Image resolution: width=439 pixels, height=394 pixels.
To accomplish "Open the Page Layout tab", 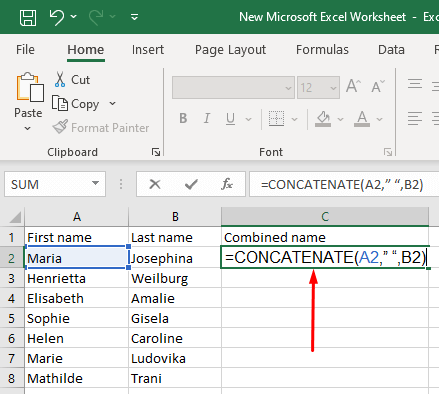I will pyautogui.click(x=230, y=50).
